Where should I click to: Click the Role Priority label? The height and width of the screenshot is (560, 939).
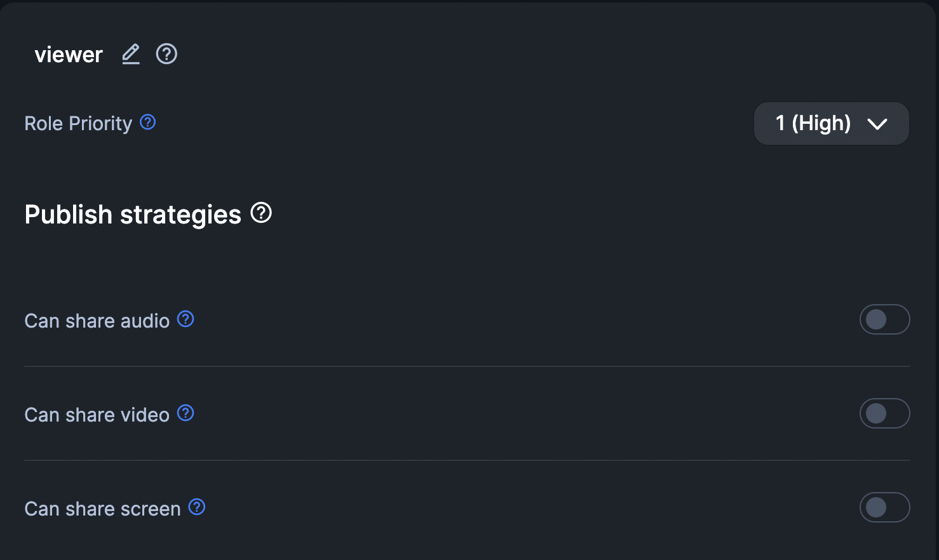pos(78,123)
